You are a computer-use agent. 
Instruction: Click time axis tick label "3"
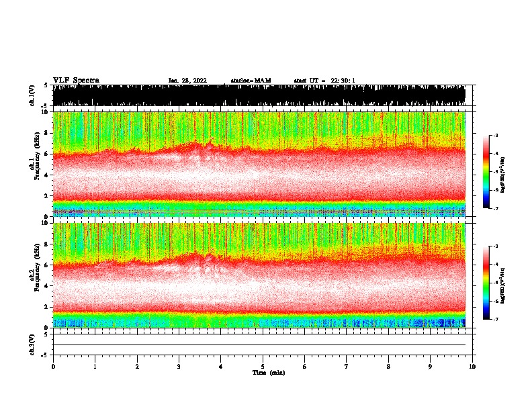[179, 367]
